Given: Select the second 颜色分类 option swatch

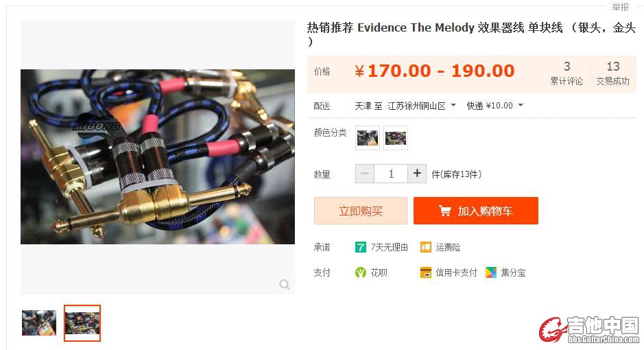Looking at the screenshot, I should 396,138.
